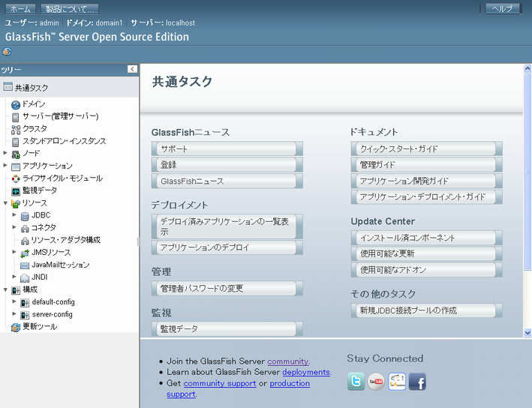Open アプリケーション・デプロイメント・ガイド button

[x=426, y=197]
